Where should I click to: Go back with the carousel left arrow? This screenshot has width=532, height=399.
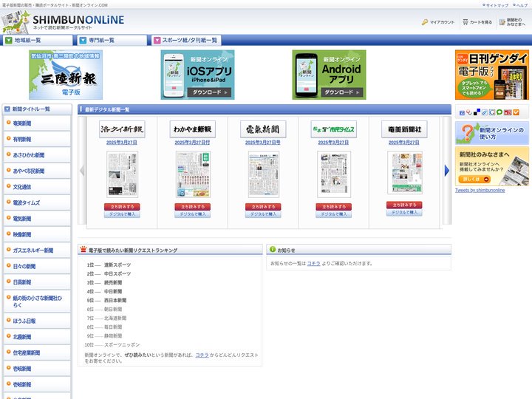[82, 171]
